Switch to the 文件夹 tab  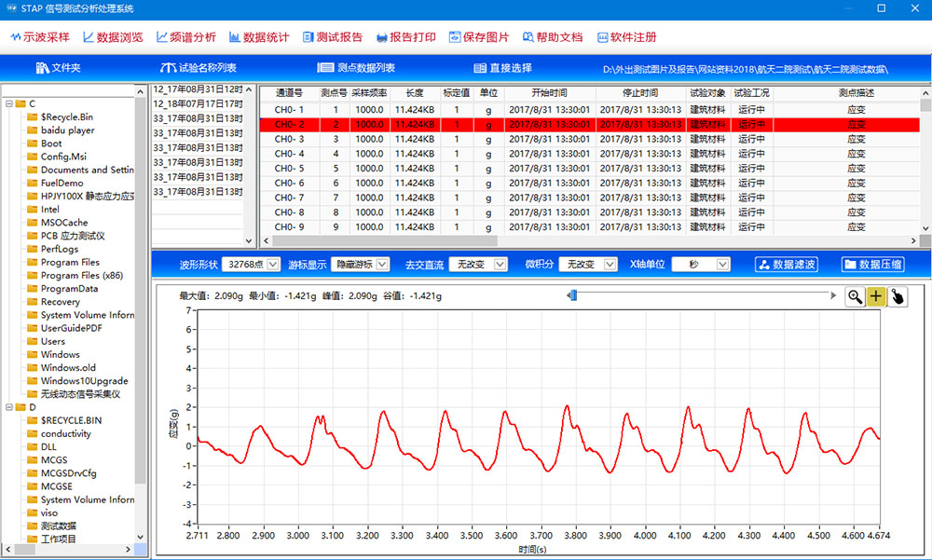click(x=58, y=68)
